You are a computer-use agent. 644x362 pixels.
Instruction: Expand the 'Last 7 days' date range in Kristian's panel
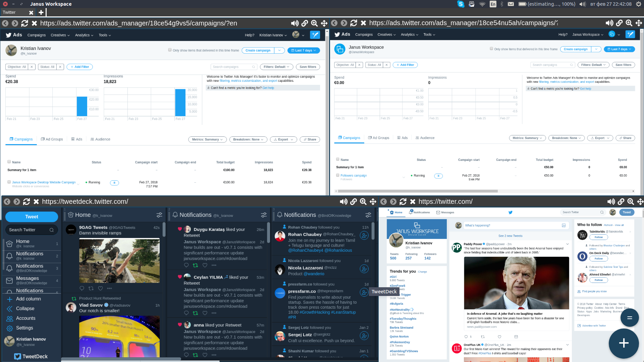coord(304,51)
